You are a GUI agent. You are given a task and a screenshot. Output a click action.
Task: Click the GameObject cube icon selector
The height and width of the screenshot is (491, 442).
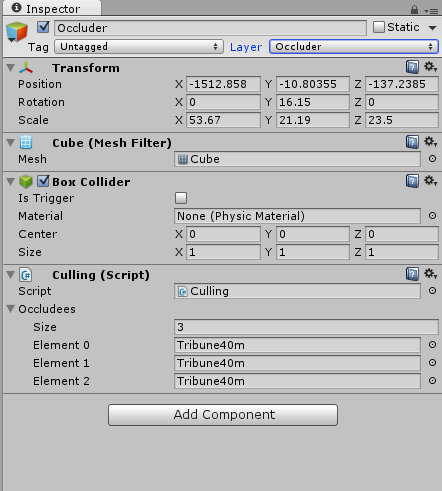(17, 32)
